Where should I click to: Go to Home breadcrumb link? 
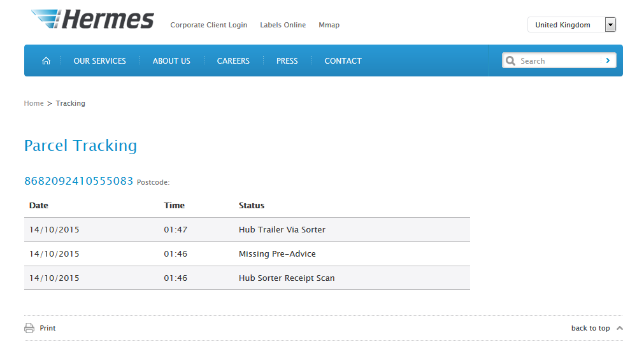tap(34, 103)
